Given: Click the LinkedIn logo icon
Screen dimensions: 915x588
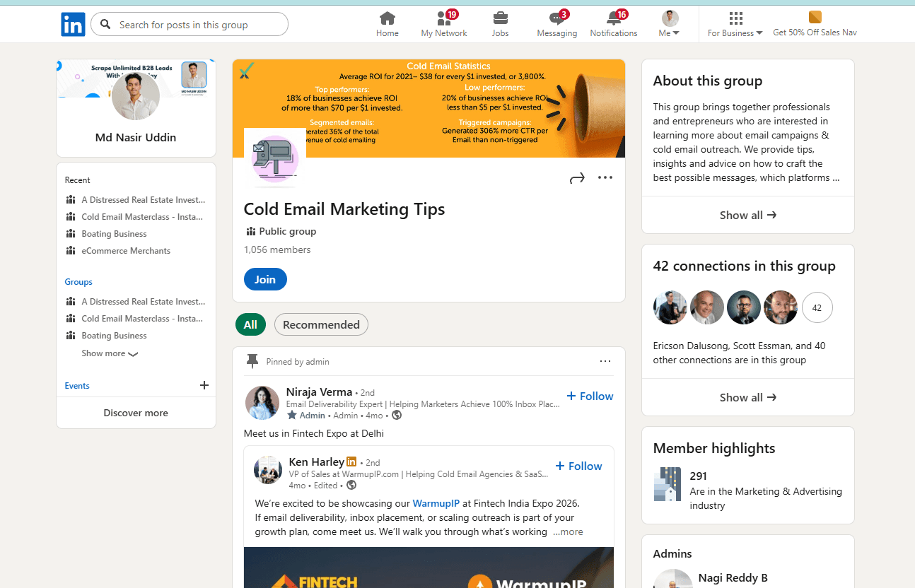Looking at the screenshot, I should [x=73, y=25].
